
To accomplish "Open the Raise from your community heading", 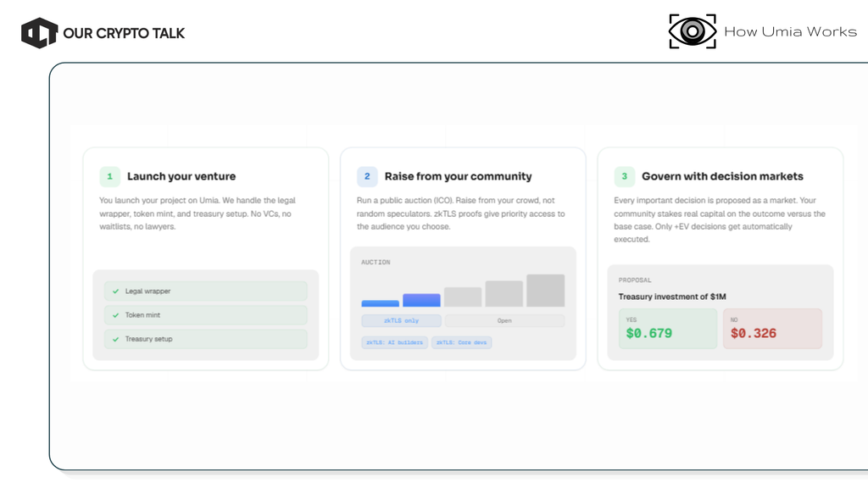I will (459, 176).
